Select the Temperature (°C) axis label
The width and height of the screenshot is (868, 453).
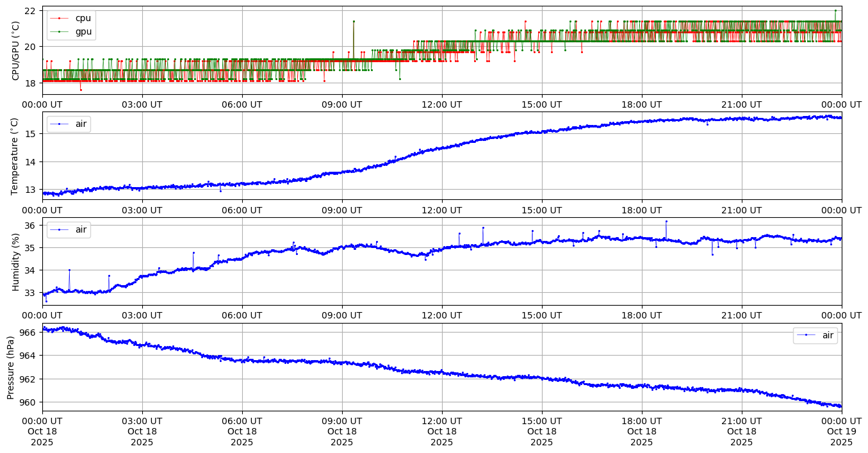tap(16, 156)
